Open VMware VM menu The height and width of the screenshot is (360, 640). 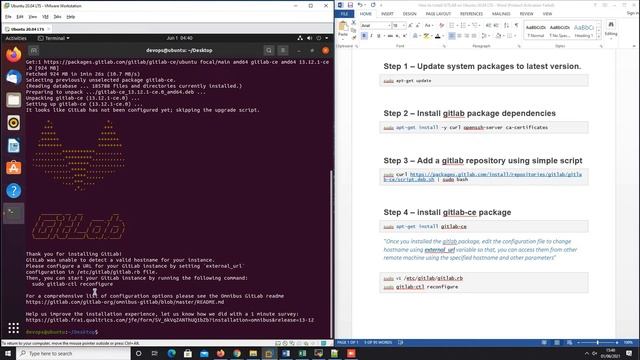[x=45, y=17]
